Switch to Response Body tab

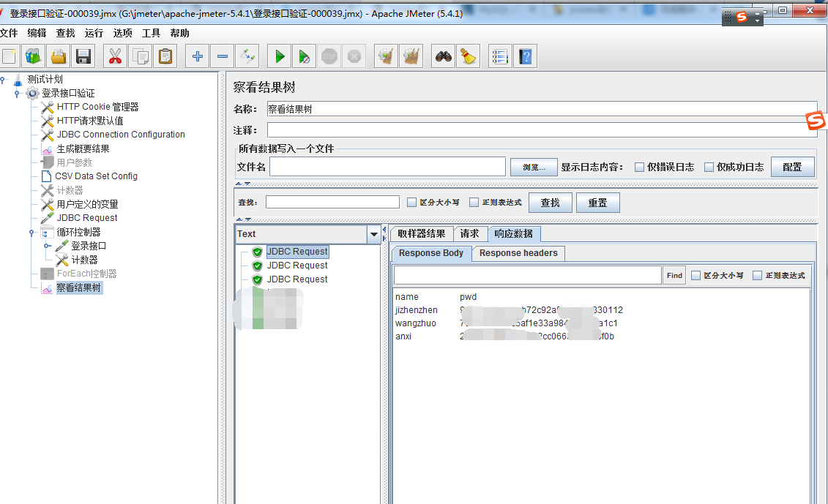pos(431,253)
